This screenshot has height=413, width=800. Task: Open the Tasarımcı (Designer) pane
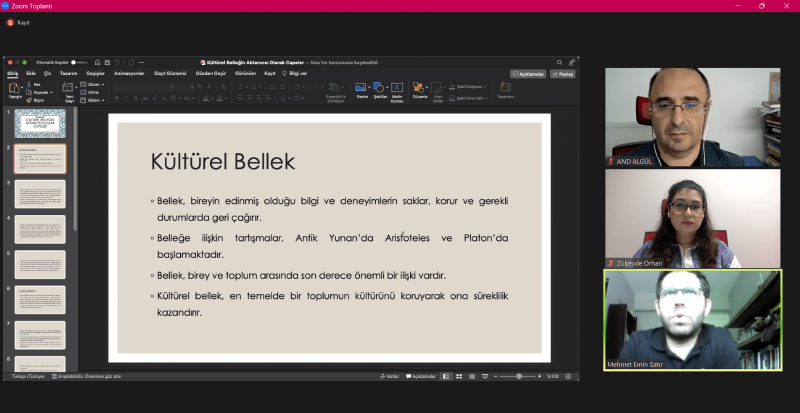tap(505, 89)
